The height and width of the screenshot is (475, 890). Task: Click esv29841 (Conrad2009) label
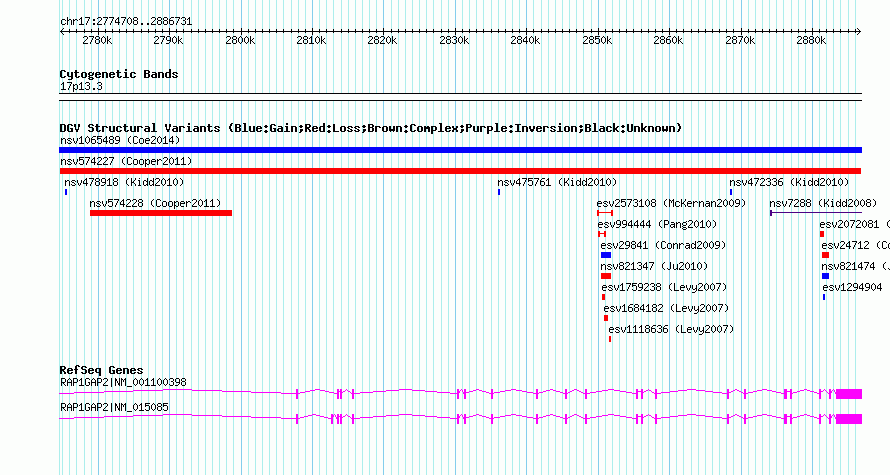point(663,245)
